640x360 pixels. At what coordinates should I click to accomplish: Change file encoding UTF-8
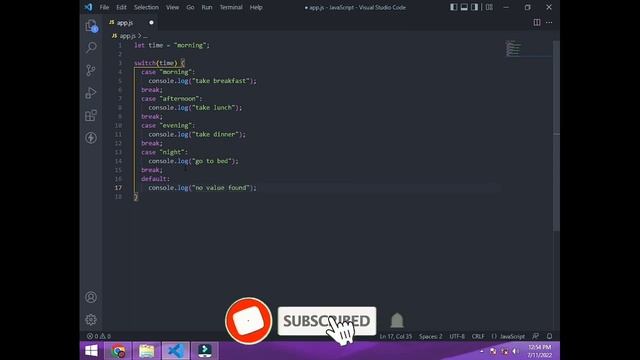click(457, 336)
